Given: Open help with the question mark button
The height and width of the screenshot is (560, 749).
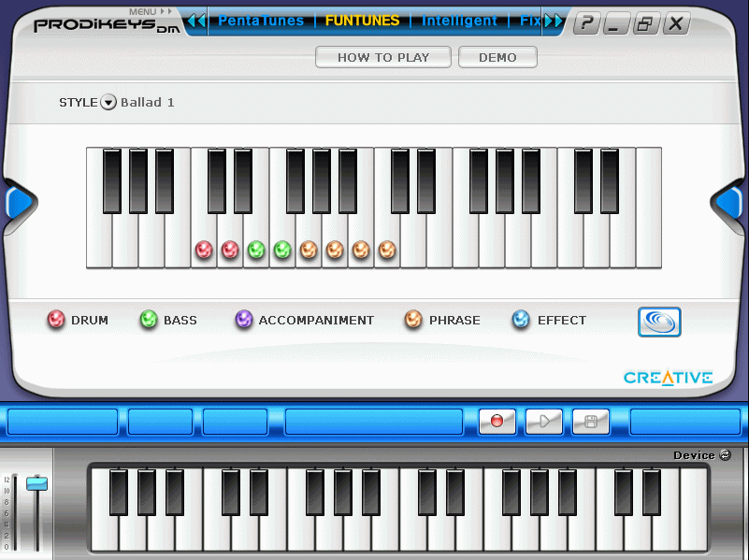Looking at the screenshot, I should pyautogui.click(x=586, y=23).
